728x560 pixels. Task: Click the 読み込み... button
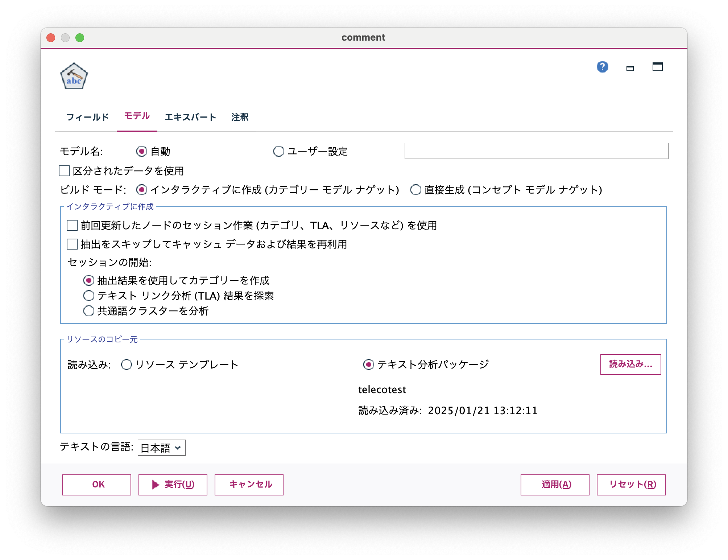click(x=630, y=365)
